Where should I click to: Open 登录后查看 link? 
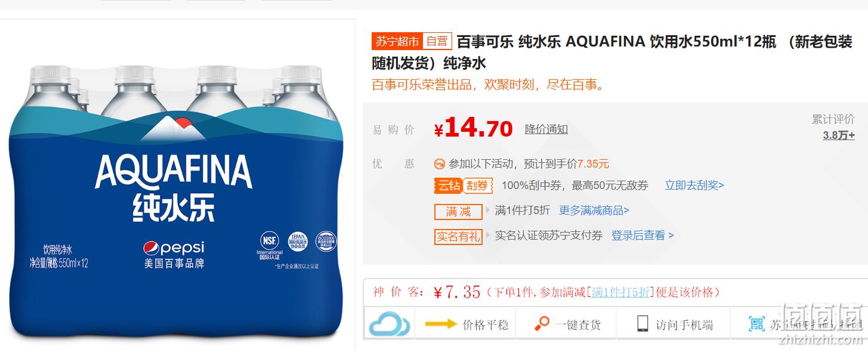(642, 236)
